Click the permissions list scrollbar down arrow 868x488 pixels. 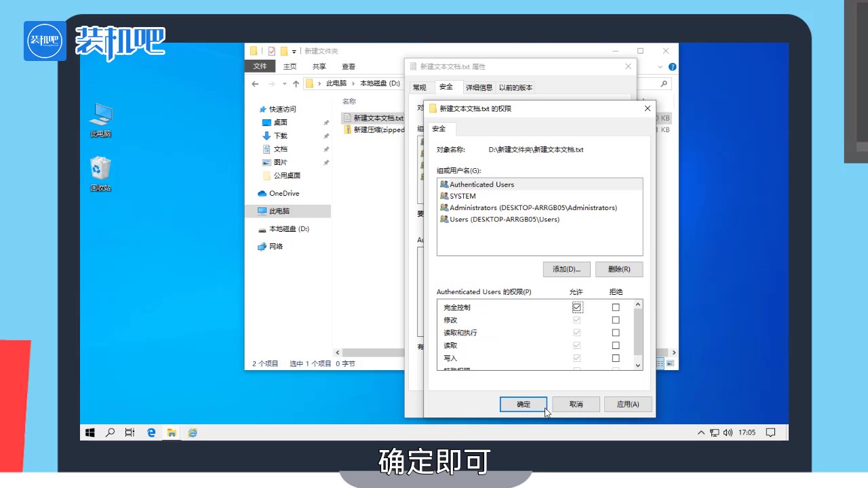[x=637, y=365]
